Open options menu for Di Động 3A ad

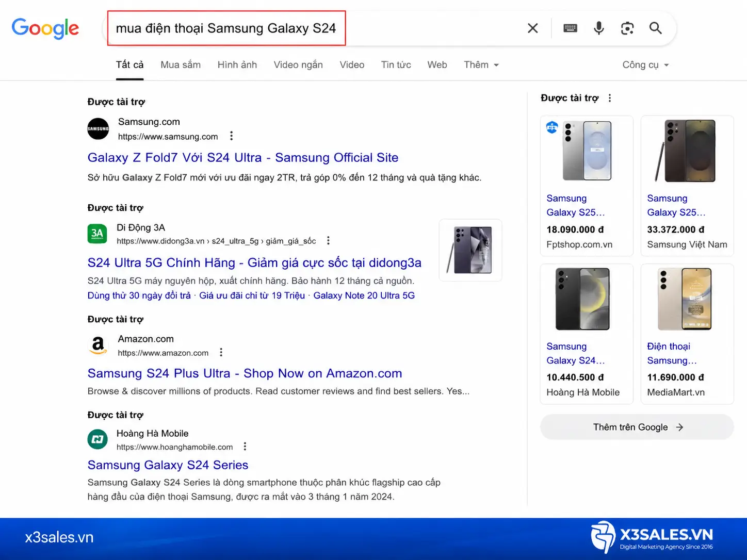[328, 241]
